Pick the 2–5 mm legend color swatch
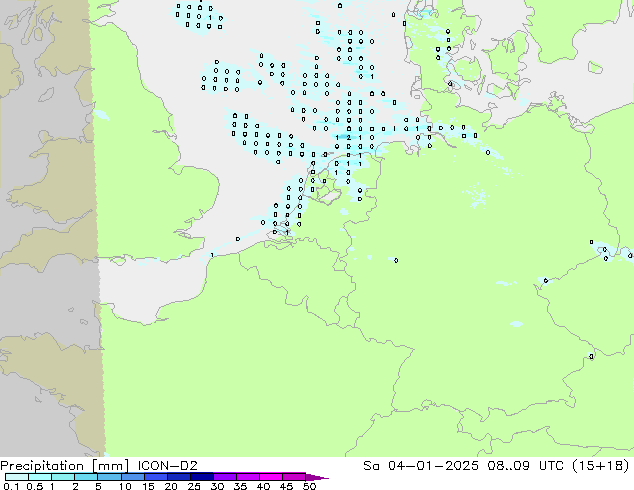 coord(86,477)
